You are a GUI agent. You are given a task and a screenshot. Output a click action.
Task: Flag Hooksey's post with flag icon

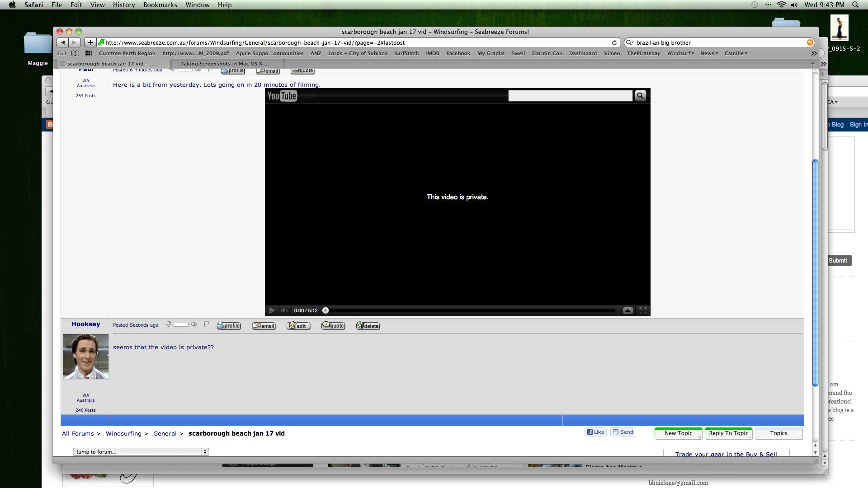coord(207,324)
